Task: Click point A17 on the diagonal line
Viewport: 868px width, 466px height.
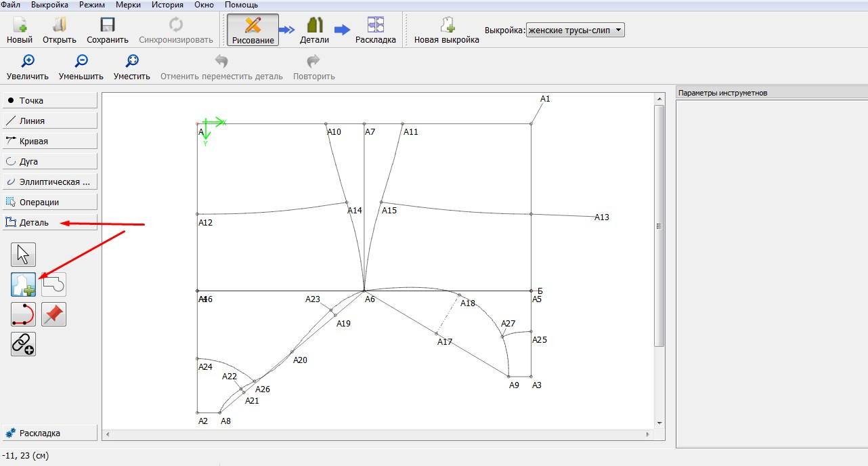Action: (x=437, y=333)
